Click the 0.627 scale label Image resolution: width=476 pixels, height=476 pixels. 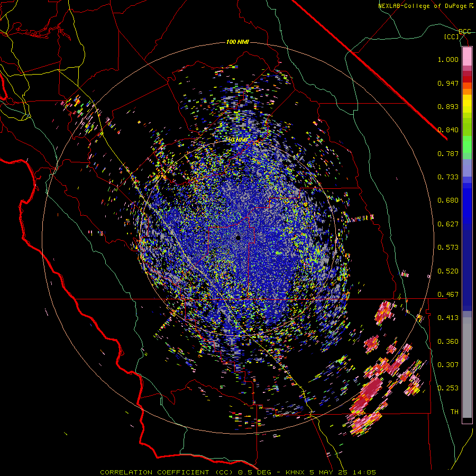coord(448,224)
